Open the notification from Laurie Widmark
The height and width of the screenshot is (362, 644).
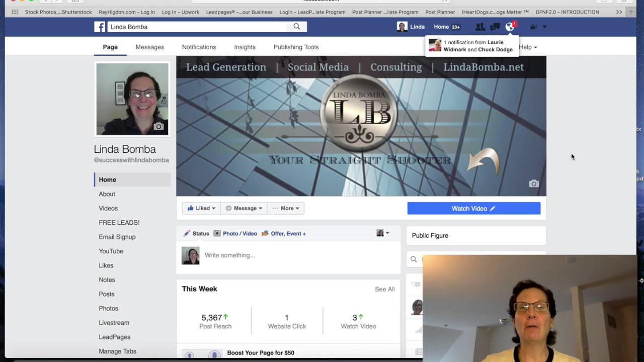(472, 46)
